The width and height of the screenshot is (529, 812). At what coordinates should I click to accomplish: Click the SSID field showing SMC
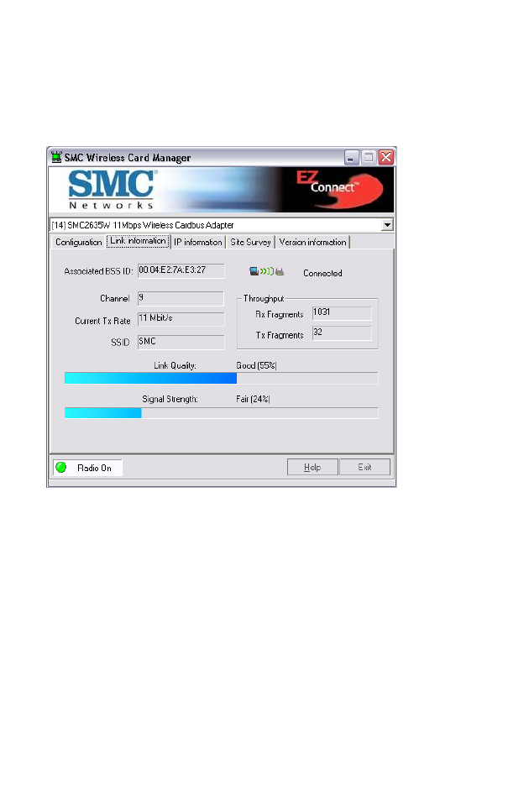[181, 342]
